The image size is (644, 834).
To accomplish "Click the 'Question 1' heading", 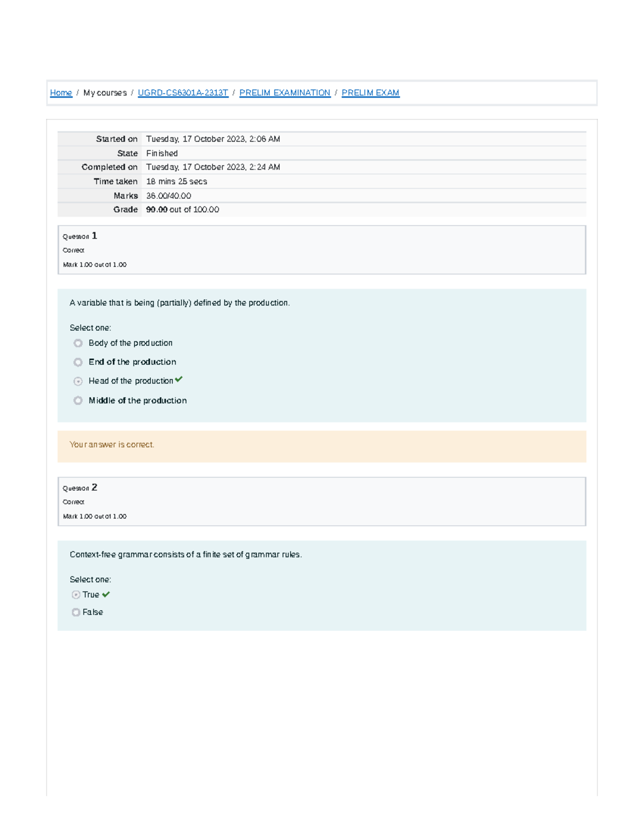I will (x=80, y=236).
